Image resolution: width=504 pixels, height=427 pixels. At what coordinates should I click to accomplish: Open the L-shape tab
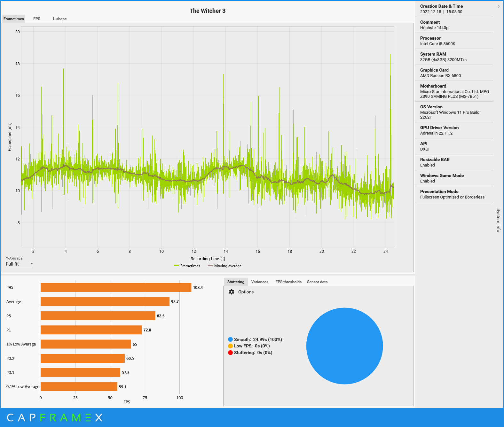(60, 19)
